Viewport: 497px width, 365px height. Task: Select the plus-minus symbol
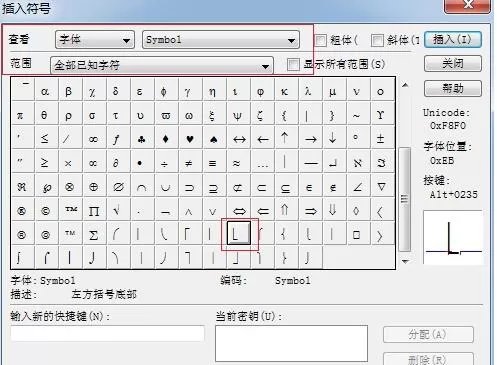(382, 138)
